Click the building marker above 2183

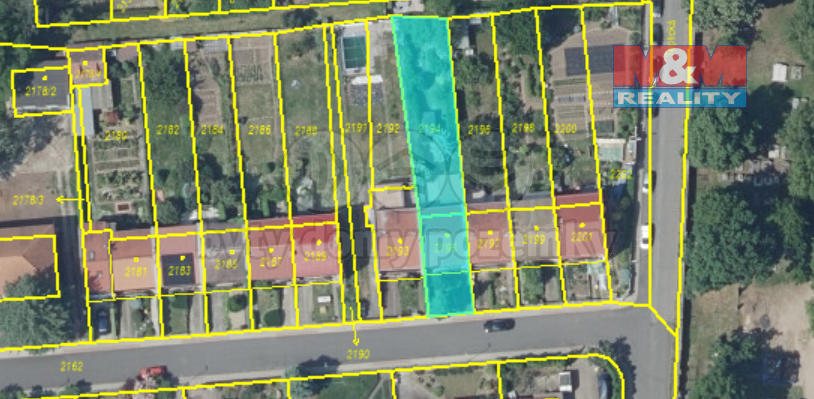[182, 257]
